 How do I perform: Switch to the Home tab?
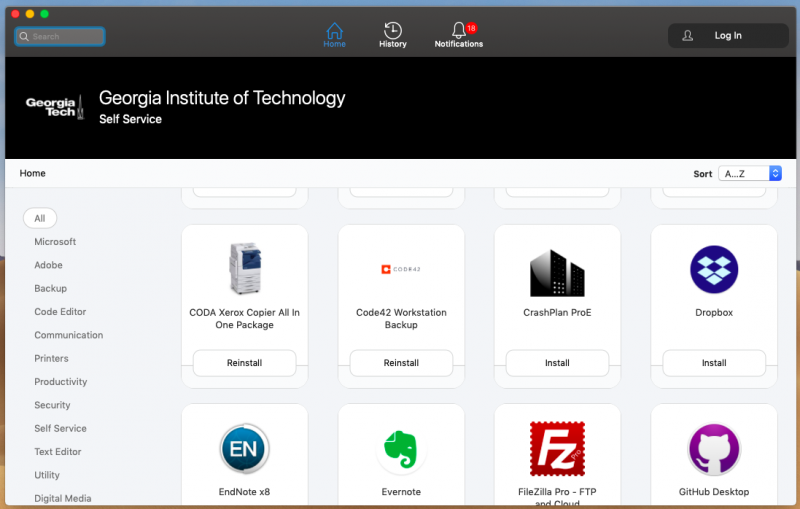click(334, 35)
